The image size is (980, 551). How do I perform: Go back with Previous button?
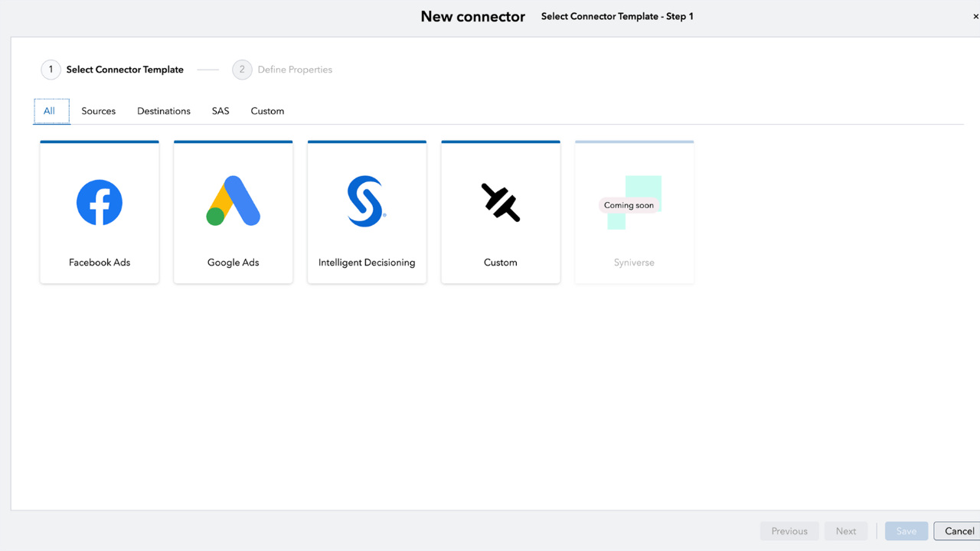pyautogui.click(x=789, y=531)
